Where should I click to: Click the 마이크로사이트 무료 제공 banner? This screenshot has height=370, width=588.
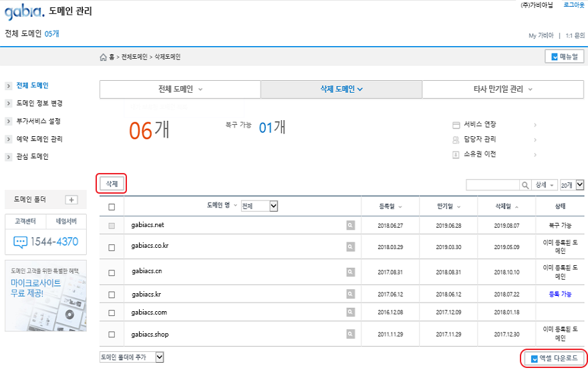[x=45, y=296]
